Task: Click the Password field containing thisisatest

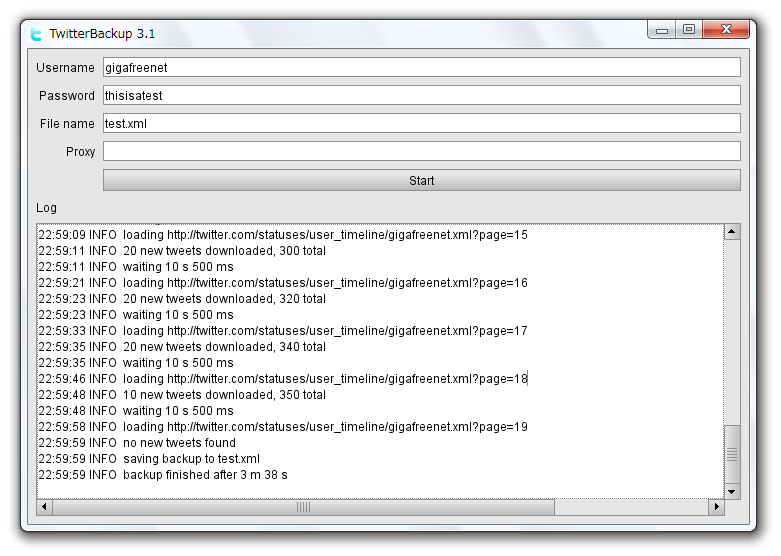Action: tap(421, 95)
